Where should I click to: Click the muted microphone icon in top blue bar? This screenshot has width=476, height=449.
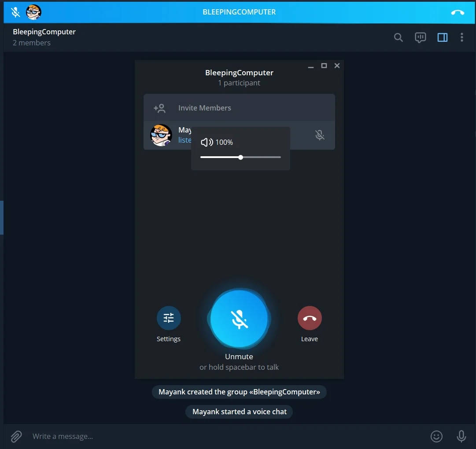pyautogui.click(x=15, y=12)
